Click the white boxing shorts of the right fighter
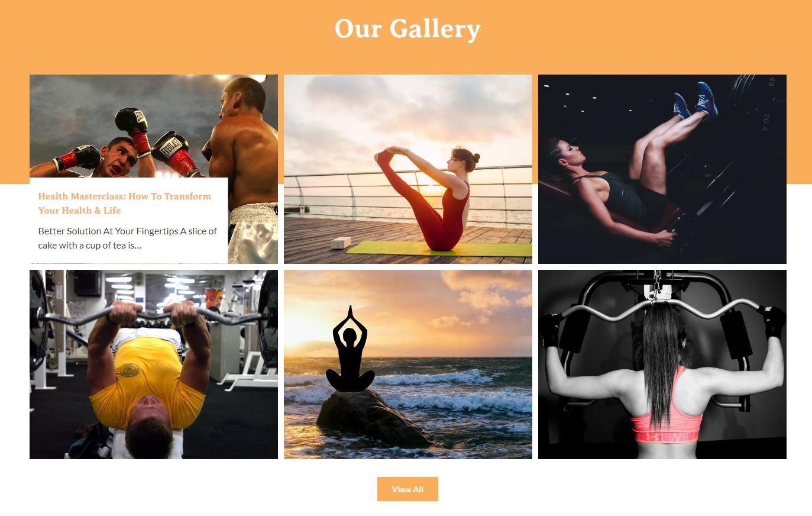This screenshot has width=812, height=516. 253,234
